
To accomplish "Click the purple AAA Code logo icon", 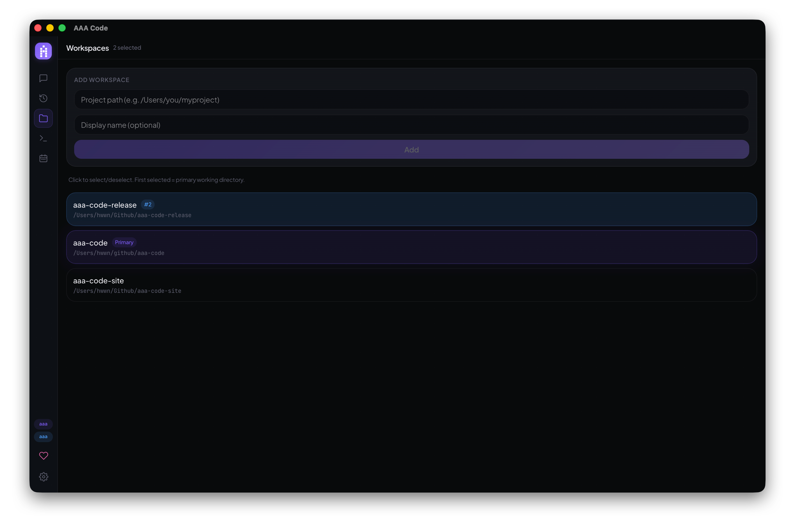I will [44, 51].
